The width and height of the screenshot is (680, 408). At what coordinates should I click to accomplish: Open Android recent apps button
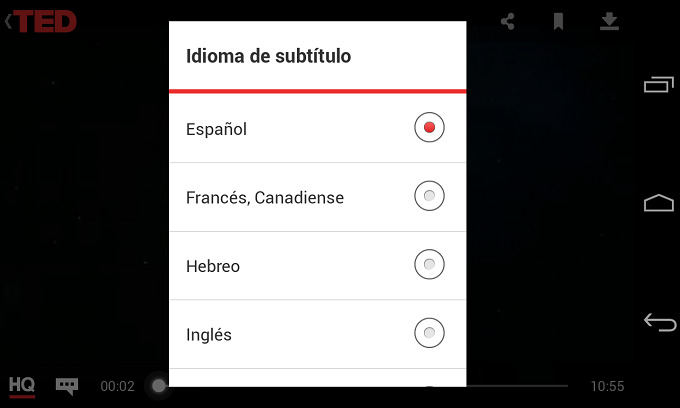(x=658, y=85)
